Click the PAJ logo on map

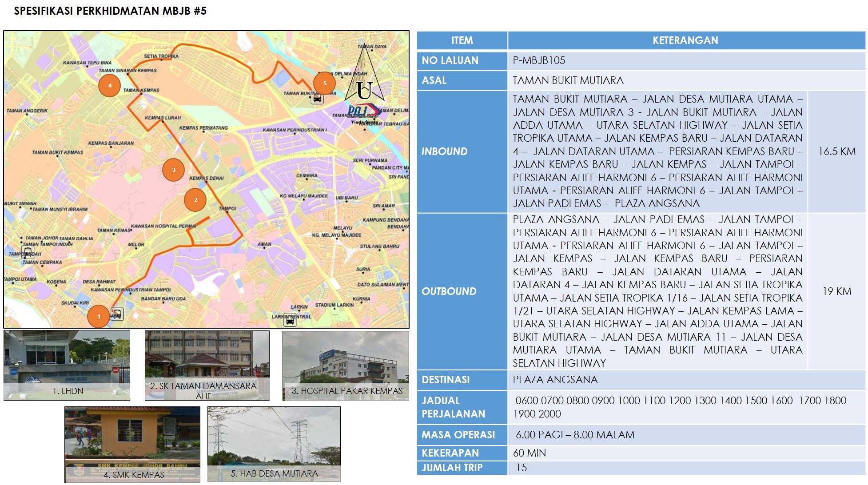[363, 111]
